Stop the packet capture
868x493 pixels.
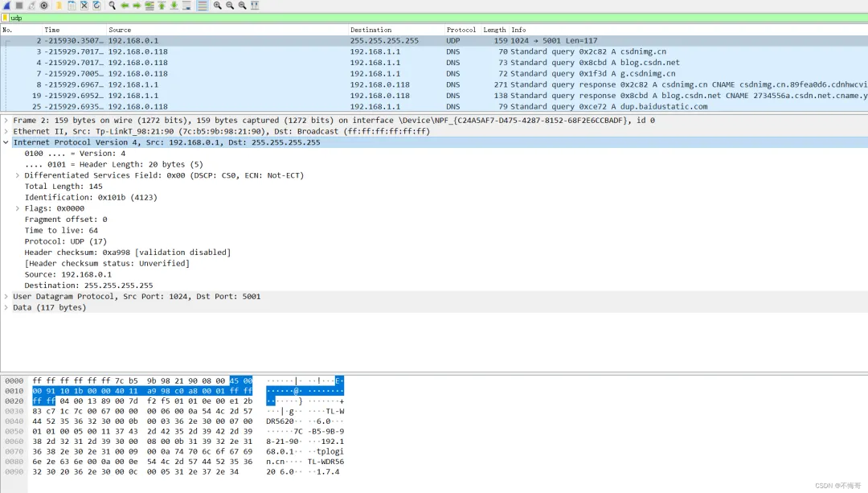coord(18,5)
